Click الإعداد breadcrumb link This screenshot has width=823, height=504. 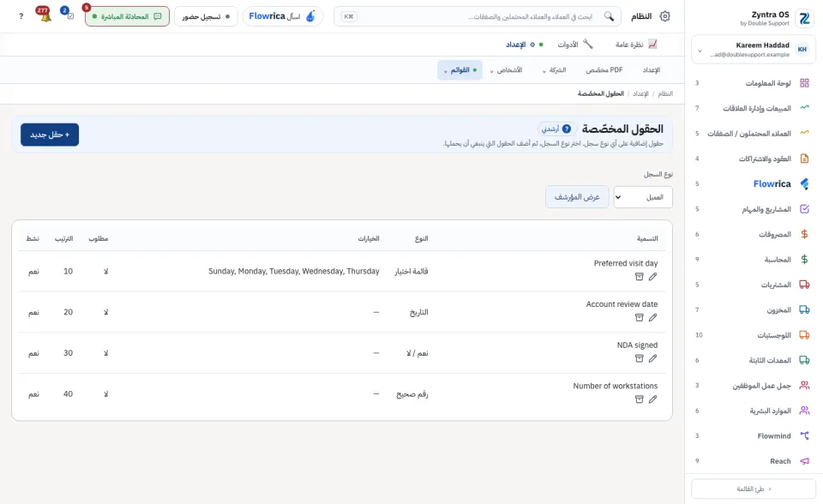[x=640, y=93]
